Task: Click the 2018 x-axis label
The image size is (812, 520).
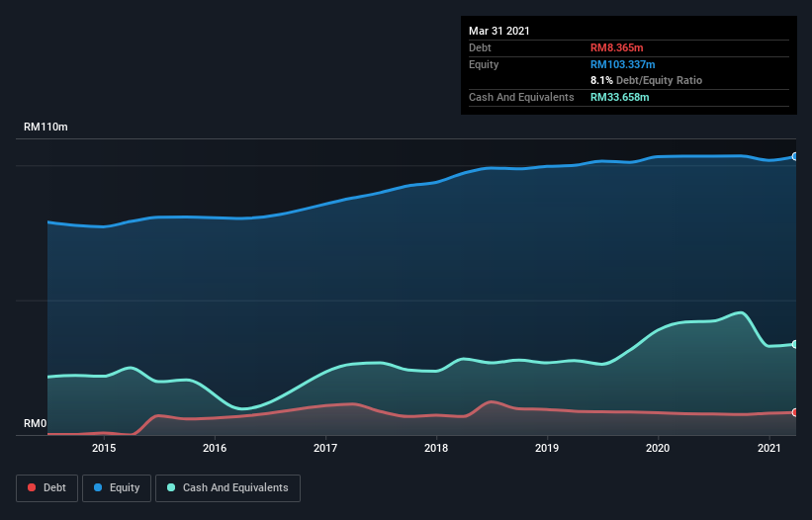Action: [436, 448]
